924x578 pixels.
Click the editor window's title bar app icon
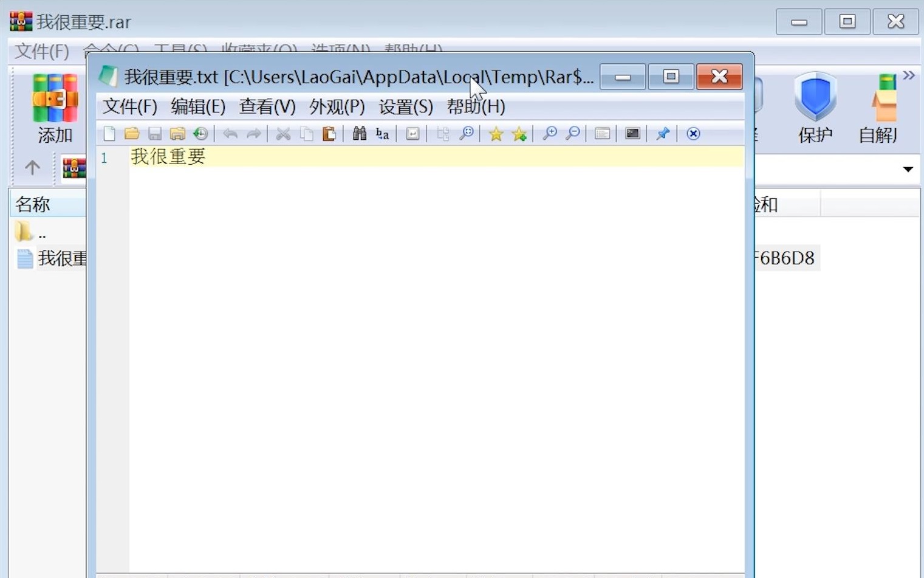[x=108, y=77]
